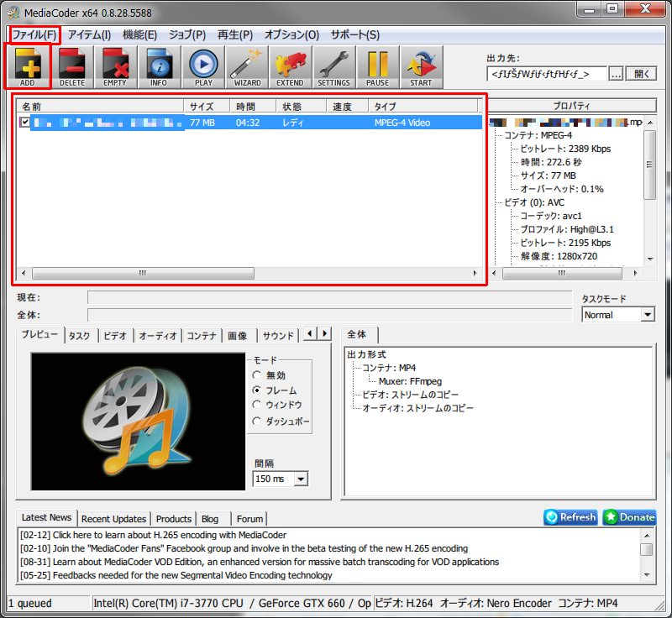Open SETTINGS wrench icon
The height and width of the screenshot is (618, 672).
tap(334, 67)
